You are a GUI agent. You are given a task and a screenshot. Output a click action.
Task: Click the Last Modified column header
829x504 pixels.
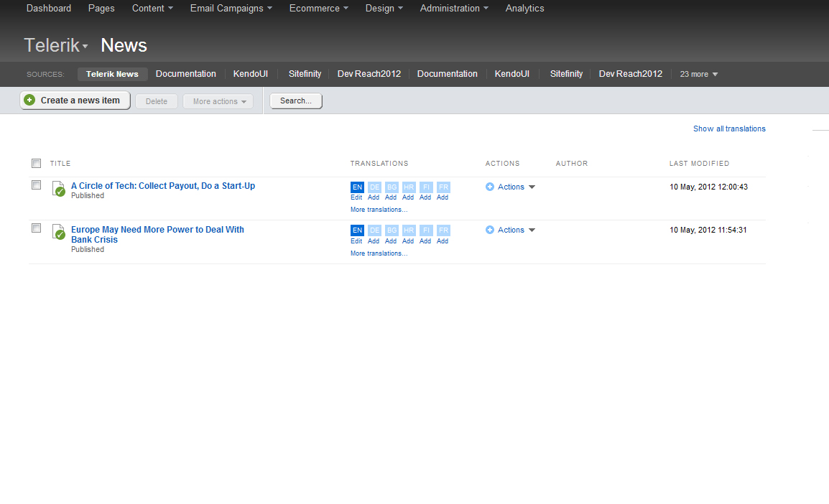click(699, 164)
